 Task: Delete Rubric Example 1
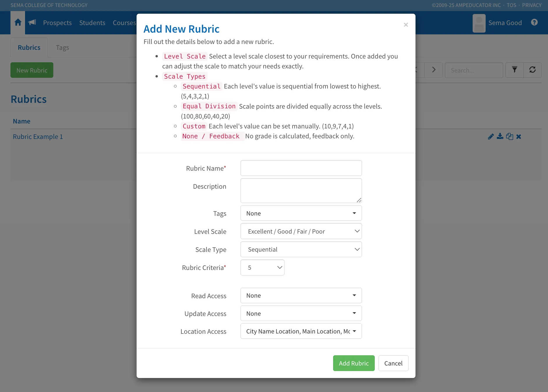tap(519, 137)
